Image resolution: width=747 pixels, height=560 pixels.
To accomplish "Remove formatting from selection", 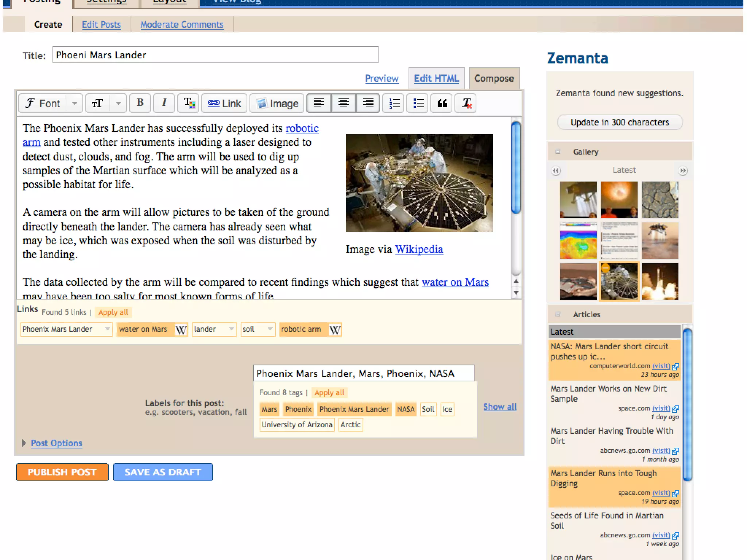I will (x=466, y=103).
